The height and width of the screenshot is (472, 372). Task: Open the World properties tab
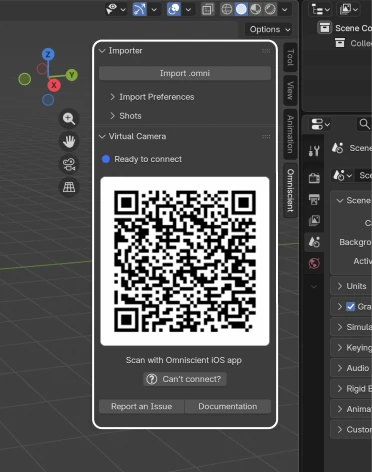click(314, 263)
